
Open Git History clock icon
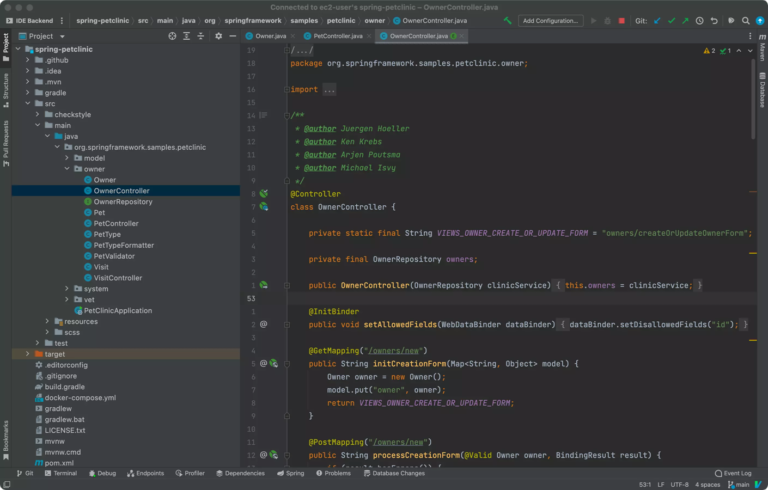pos(699,21)
